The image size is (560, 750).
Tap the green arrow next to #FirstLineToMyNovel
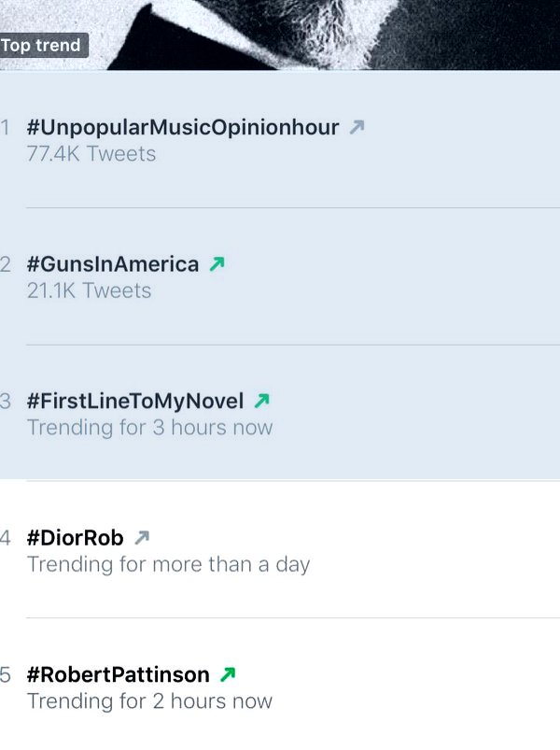tap(262, 401)
